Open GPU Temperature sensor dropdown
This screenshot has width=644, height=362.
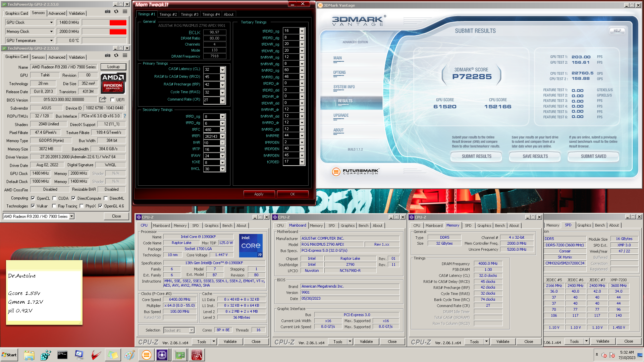click(51, 41)
